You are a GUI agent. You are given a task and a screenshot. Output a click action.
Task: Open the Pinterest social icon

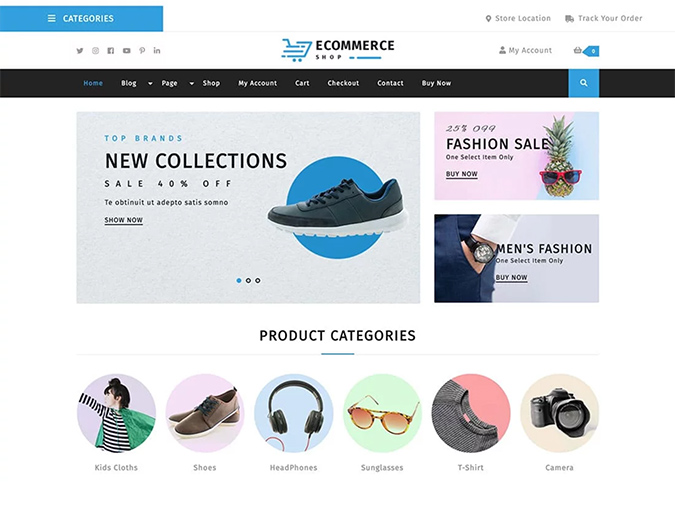pos(142,51)
